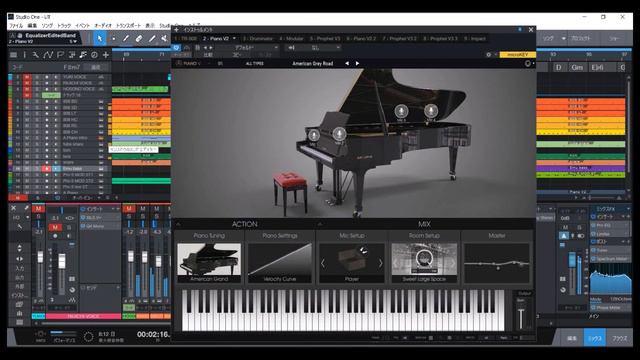Collapse the MIX section chevron
The width and height of the screenshot is (640, 360).
[x=320, y=224]
